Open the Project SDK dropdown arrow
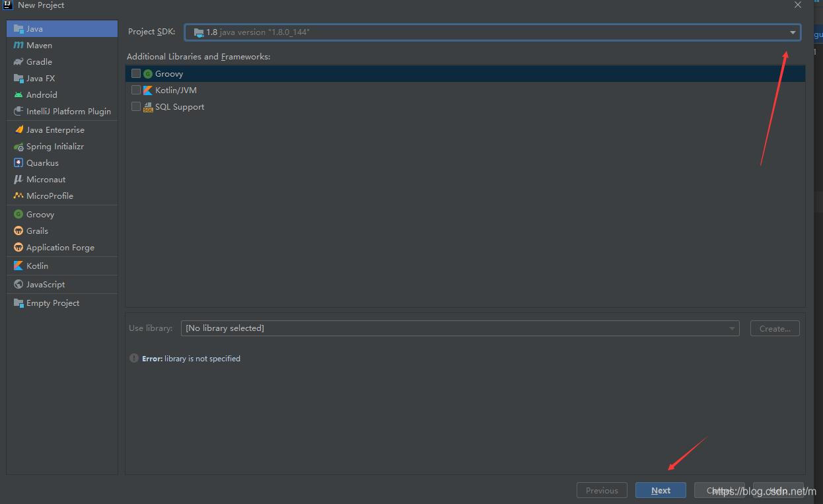823x504 pixels. (793, 32)
